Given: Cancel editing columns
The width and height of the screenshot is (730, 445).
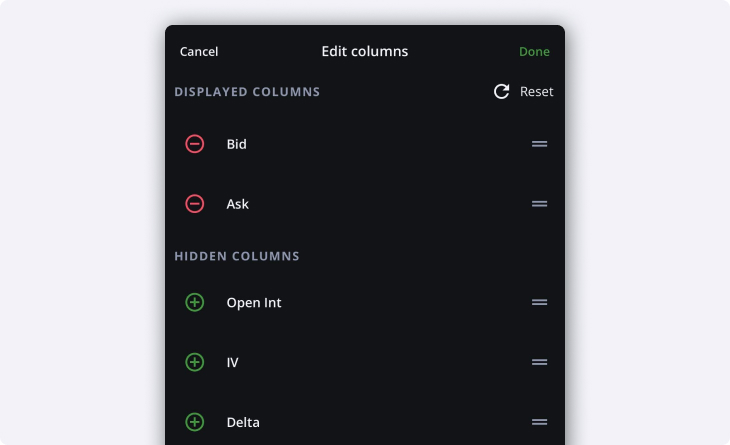Looking at the screenshot, I should pyautogui.click(x=199, y=52).
